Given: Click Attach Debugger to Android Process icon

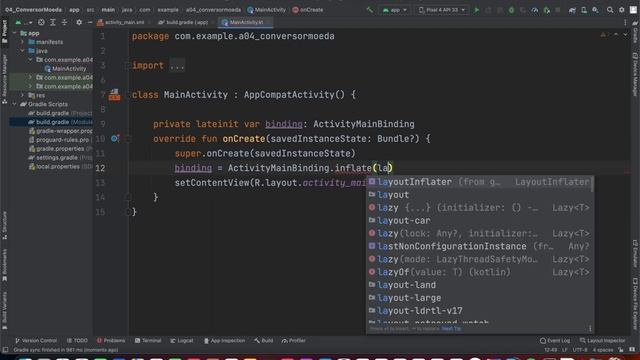Looking at the screenshot, I should tap(547, 10).
